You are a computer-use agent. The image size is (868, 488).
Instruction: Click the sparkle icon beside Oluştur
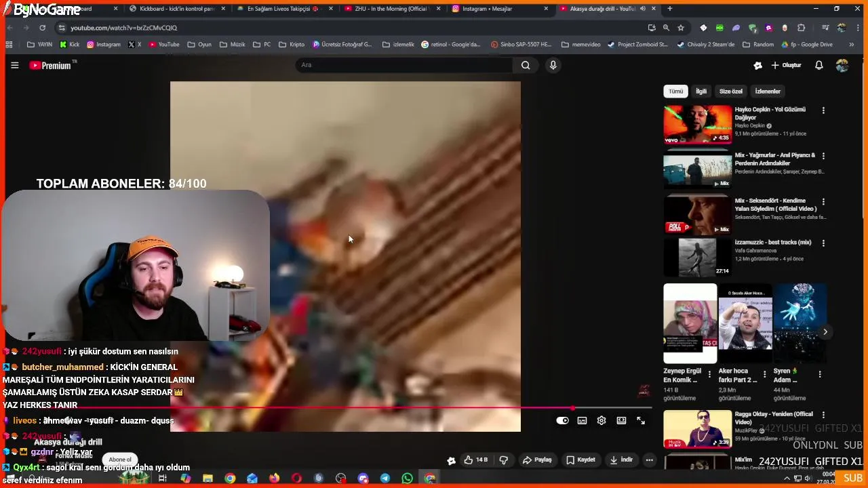757,65
